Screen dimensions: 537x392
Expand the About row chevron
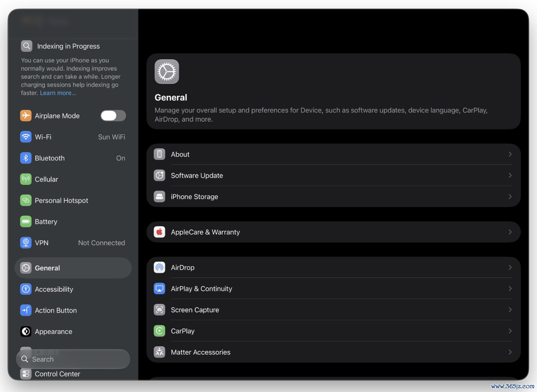[x=510, y=154]
